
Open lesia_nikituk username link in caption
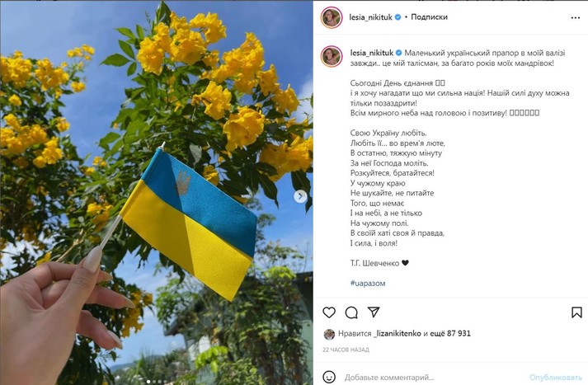[372, 53]
